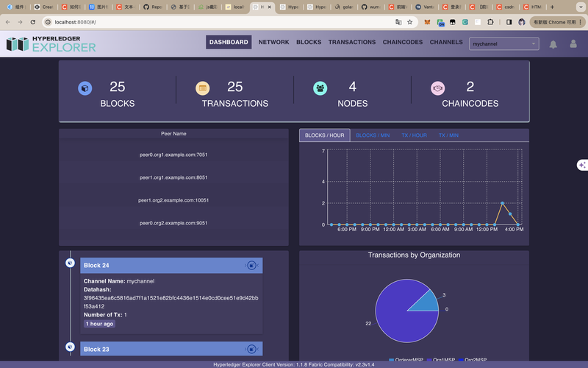The image size is (588, 368).
Task: Go to the CHAINCODES page
Action: click(x=403, y=42)
